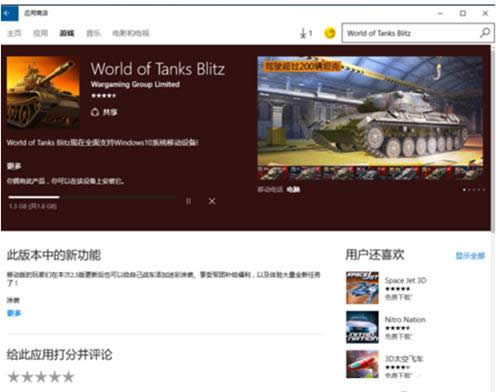Go to the 主页 home tab
Screen dimensions: 496x392
tap(14, 33)
